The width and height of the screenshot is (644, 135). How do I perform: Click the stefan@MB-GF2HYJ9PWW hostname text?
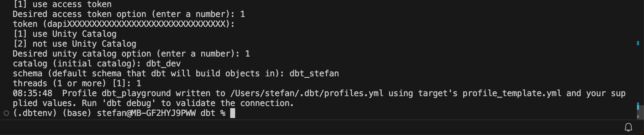146,113
